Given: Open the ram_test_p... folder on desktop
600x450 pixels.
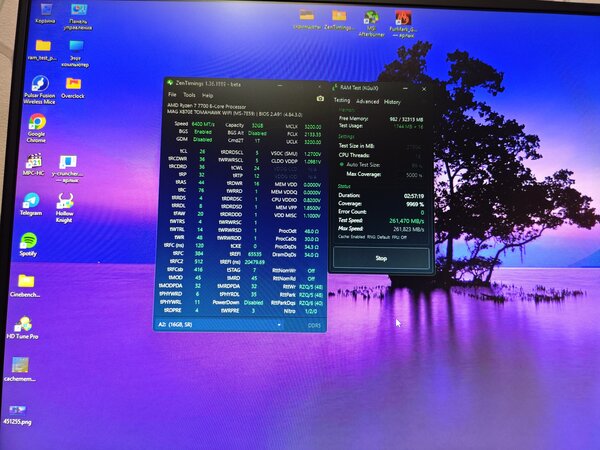Looking at the screenshot, I should [42, 50].
